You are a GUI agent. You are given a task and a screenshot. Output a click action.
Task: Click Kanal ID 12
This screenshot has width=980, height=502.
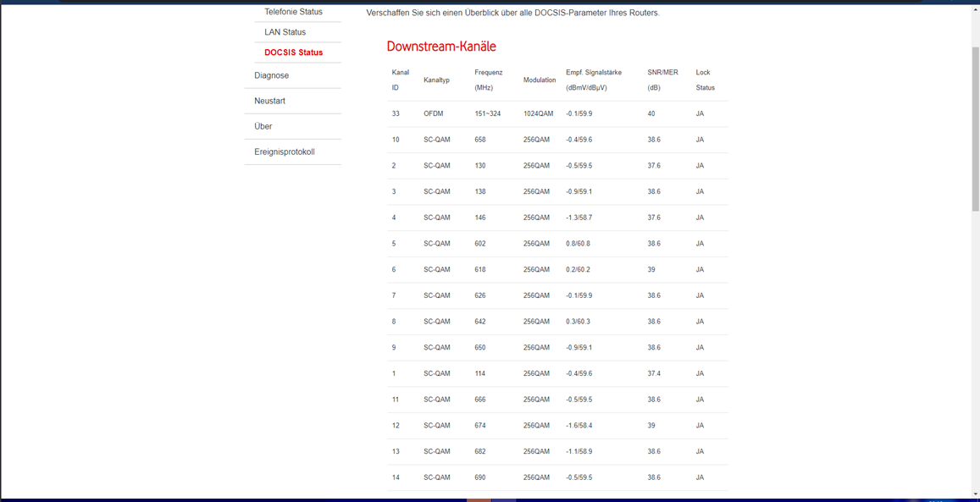click(396, 425)
